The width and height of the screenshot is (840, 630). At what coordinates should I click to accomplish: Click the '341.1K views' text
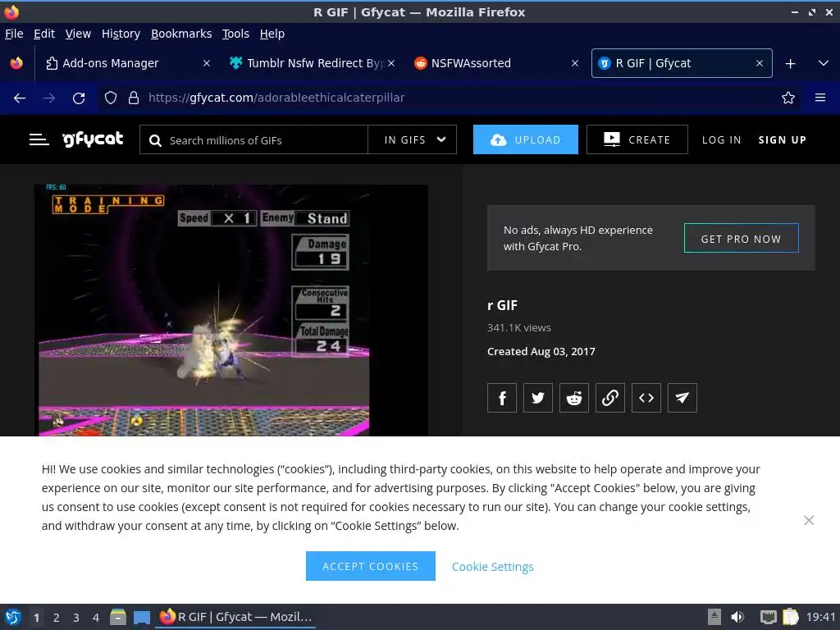519,328
